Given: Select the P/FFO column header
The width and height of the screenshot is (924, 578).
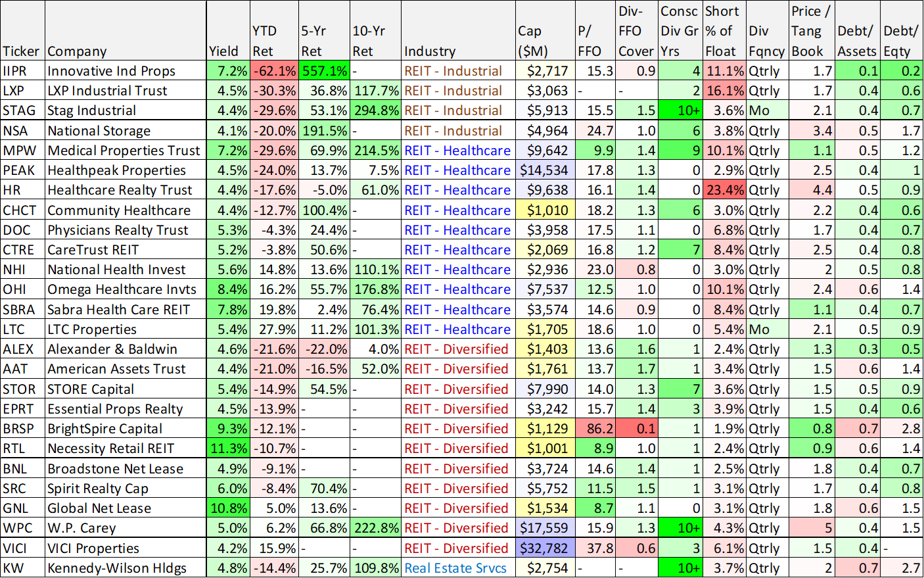Looking at the screenshot, I should click(596, 31).
